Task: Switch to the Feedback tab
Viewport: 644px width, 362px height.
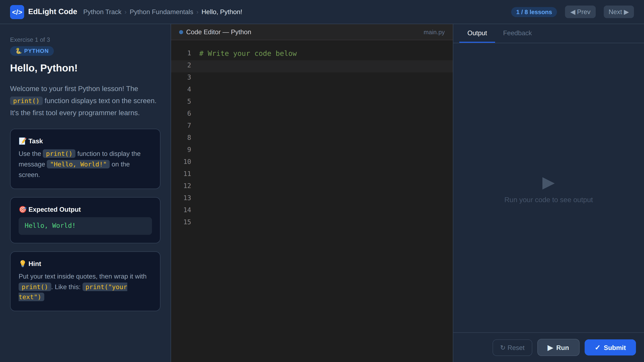Action: (x=517, y=33)
